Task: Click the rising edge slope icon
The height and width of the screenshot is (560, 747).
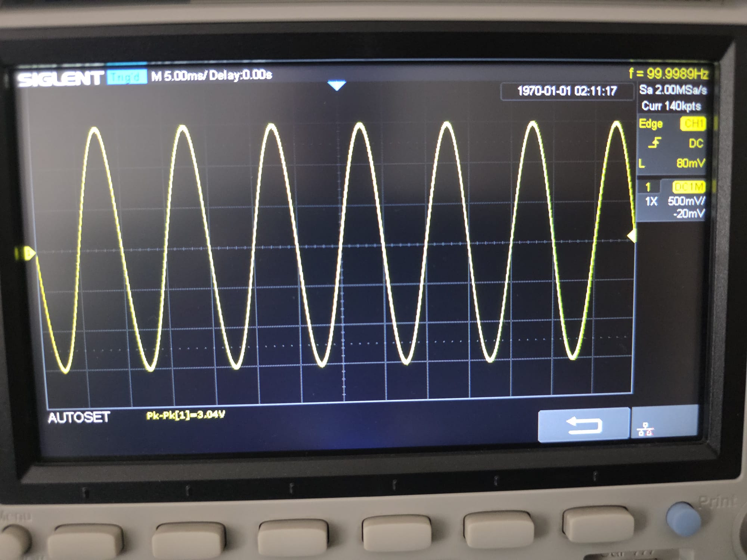Action: (x=655, y=143)
